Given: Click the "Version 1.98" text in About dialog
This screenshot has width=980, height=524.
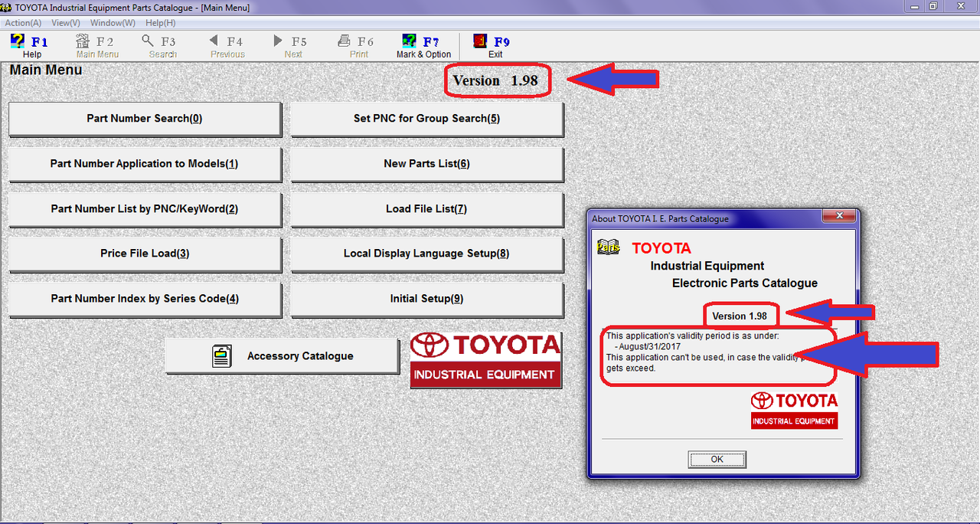Looking at the screenshot, I should tap(740, 316).
